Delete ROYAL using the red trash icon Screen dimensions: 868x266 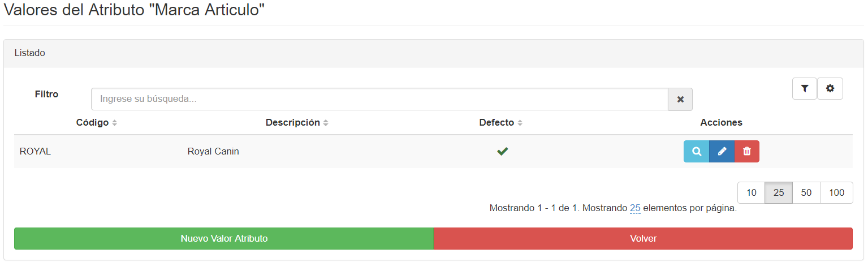(x=747, y=152)
